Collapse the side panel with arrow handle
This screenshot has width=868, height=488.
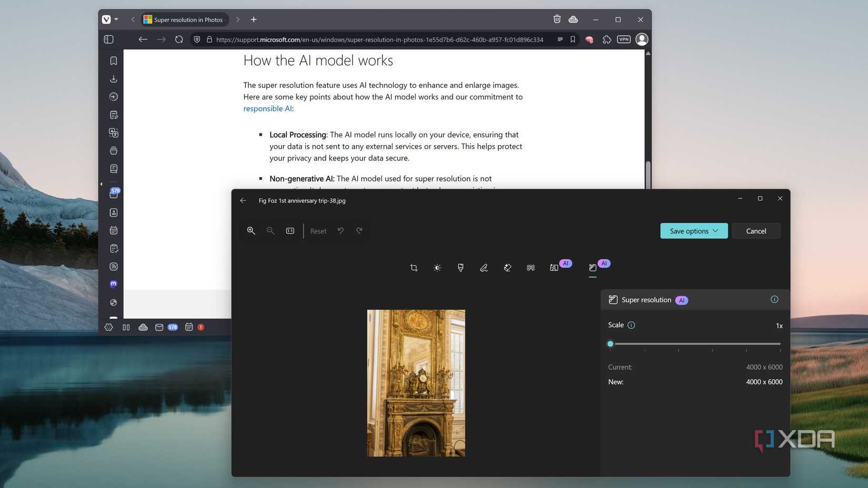pyautogui.click(x=101, y=184)
